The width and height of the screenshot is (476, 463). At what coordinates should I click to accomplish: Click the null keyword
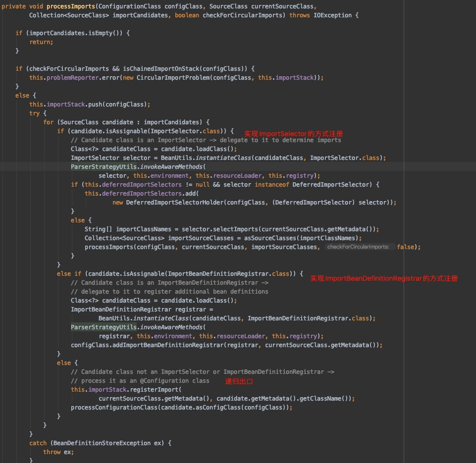click(x=202, y=185)
